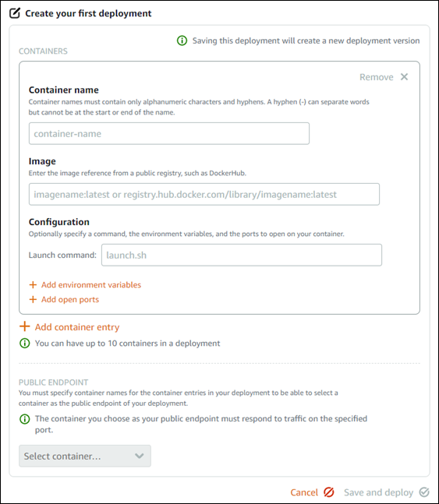This screenshot has height=504, width=439.
Task: Click the Remove link for the container
Action: [377, 77]
